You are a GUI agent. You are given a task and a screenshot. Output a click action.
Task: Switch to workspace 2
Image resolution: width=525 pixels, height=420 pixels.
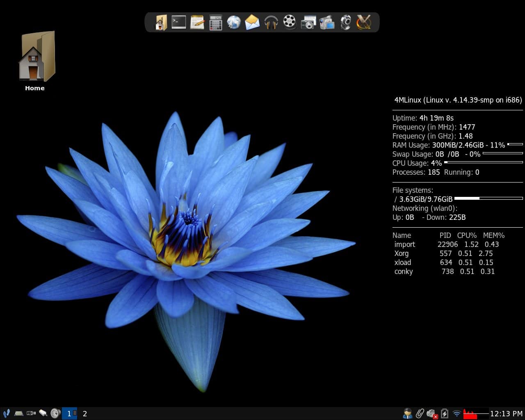85,413
